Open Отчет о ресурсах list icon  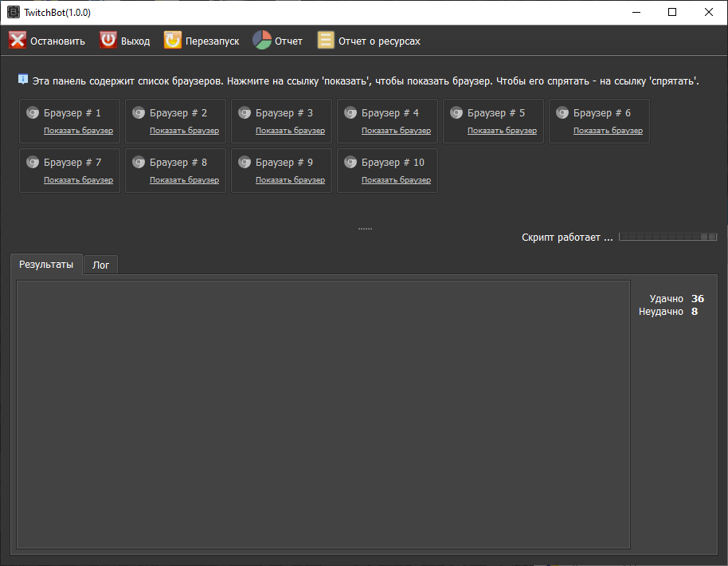pos(326,41)
